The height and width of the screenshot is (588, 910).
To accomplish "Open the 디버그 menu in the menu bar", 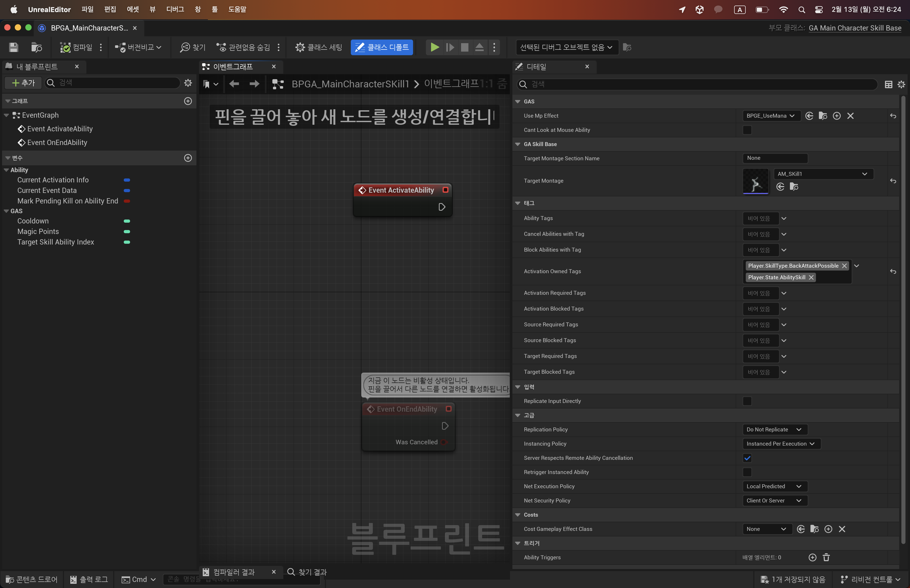I will point(175,9).
